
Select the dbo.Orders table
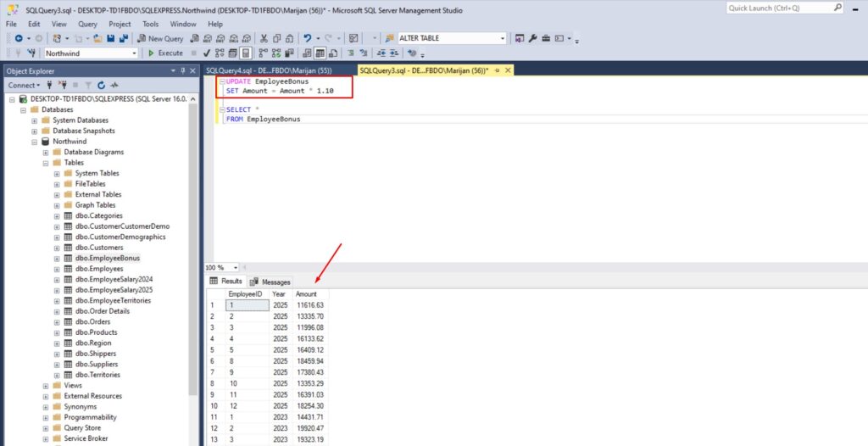click(92, 322)
